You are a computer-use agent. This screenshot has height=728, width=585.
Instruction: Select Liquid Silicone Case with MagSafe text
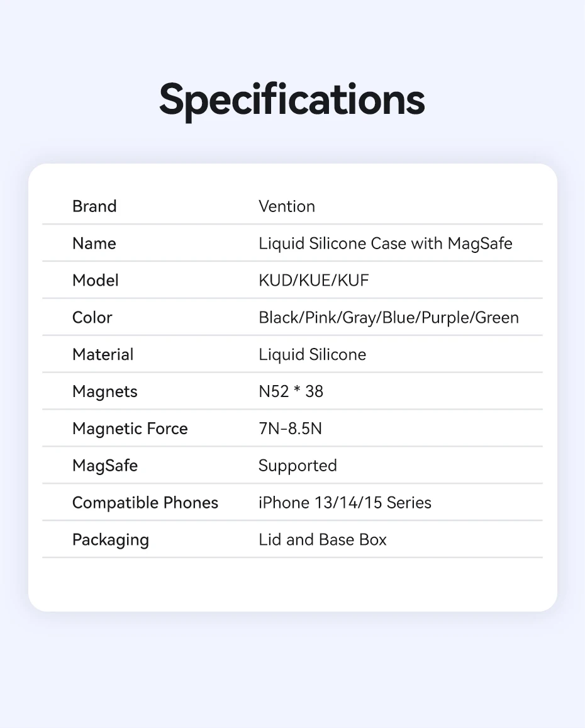[385, 244]
